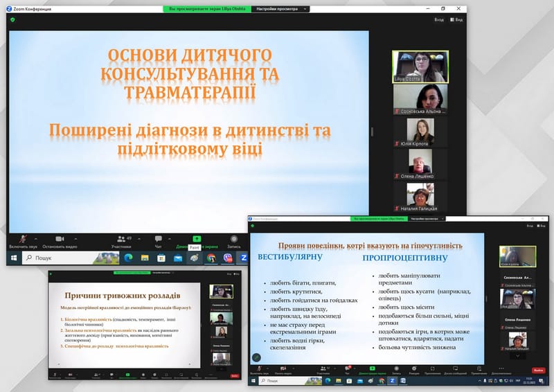
Task: Open Apps button in bottom-right Zoom window
Action: tap(432, 368)
